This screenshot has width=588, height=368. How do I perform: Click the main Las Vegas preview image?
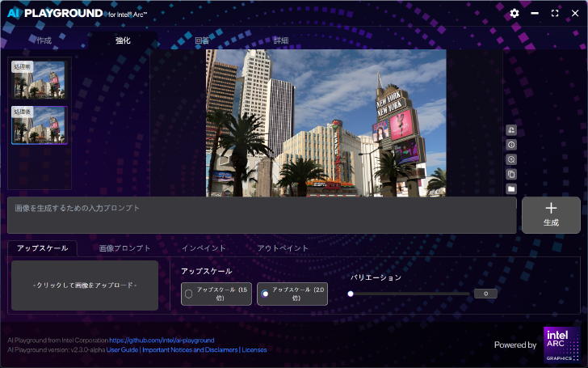325,123
